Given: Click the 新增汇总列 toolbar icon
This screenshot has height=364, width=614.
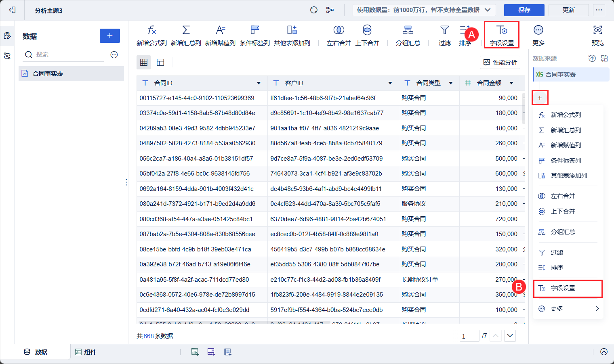Looking at the screenshot, I should tap(186, 35).
